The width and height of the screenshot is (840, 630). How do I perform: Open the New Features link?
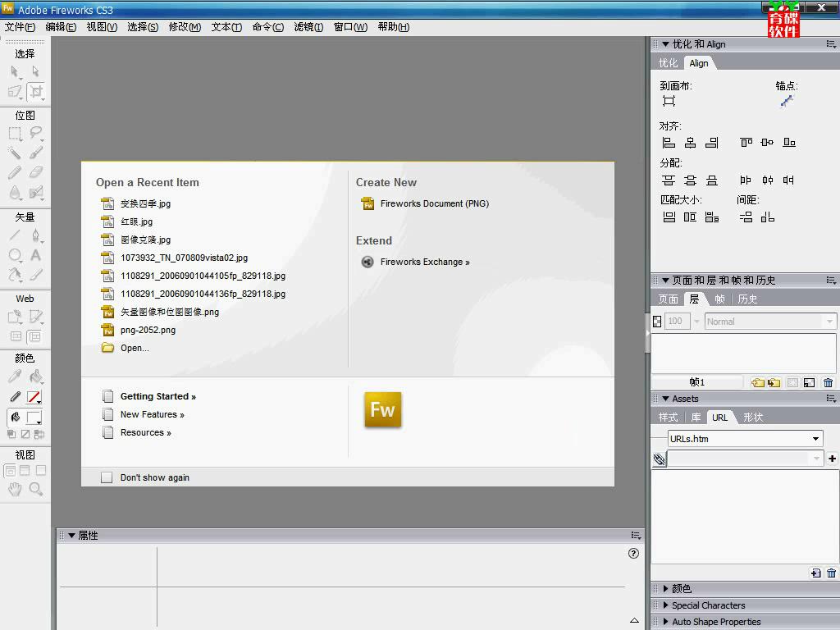[x=152, y=414]
